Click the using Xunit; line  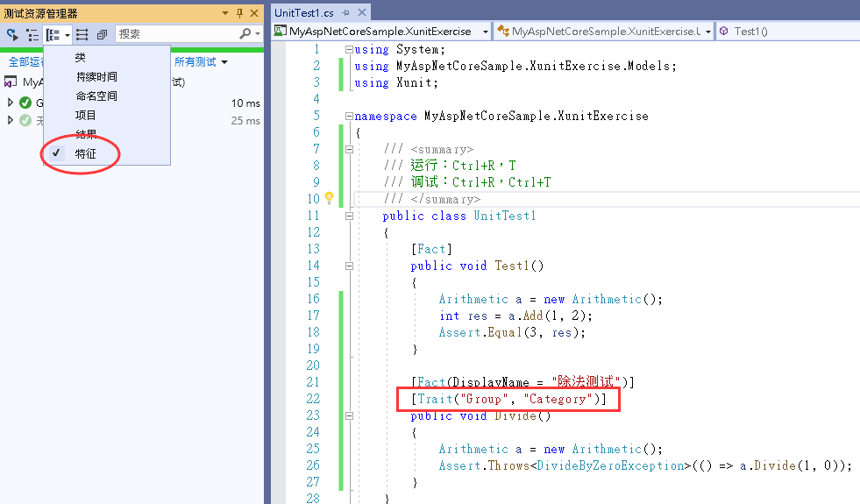click(396, 82)
